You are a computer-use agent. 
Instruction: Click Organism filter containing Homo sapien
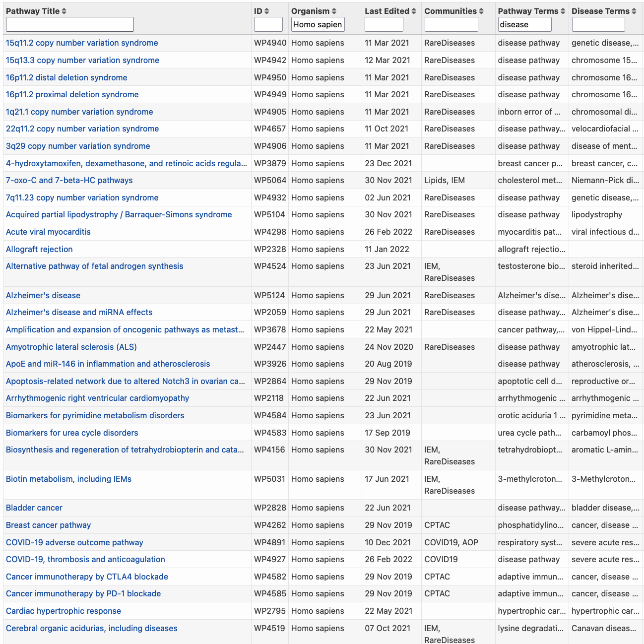[318, 24]
